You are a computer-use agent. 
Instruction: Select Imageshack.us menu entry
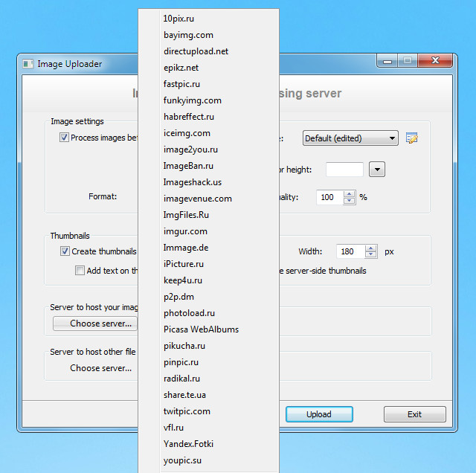208,182
